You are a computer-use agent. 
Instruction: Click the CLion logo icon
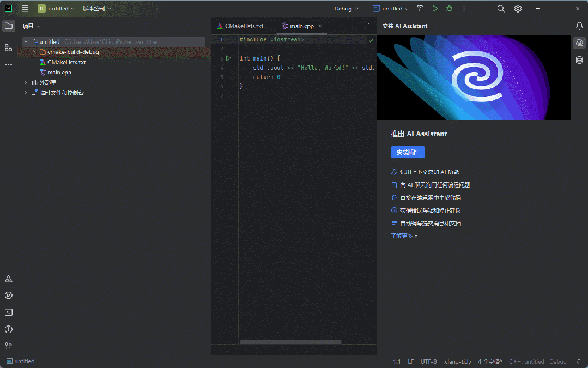[x=8, y=8]
